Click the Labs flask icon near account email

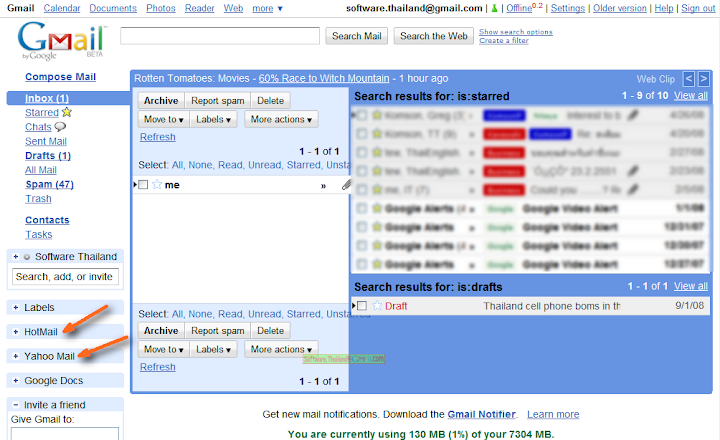[494, 8]
